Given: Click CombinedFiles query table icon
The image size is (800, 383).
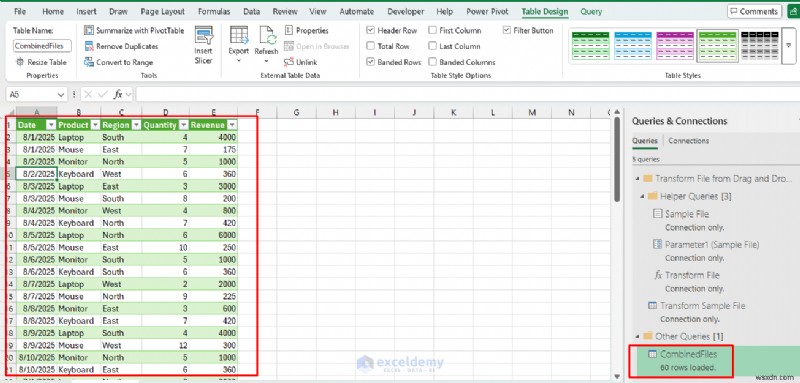Looking at the screenshot, I should [652, 354].
